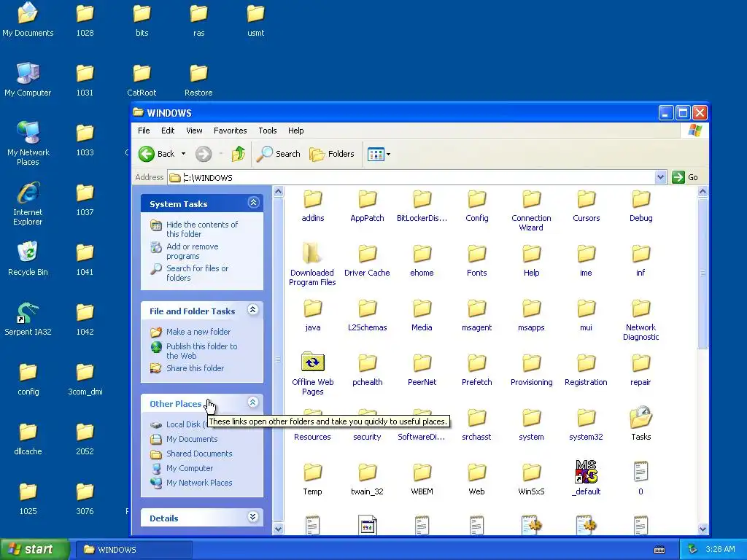Open the Start menu
Screen dimensions: 747x560
click(x=34, y=549)
